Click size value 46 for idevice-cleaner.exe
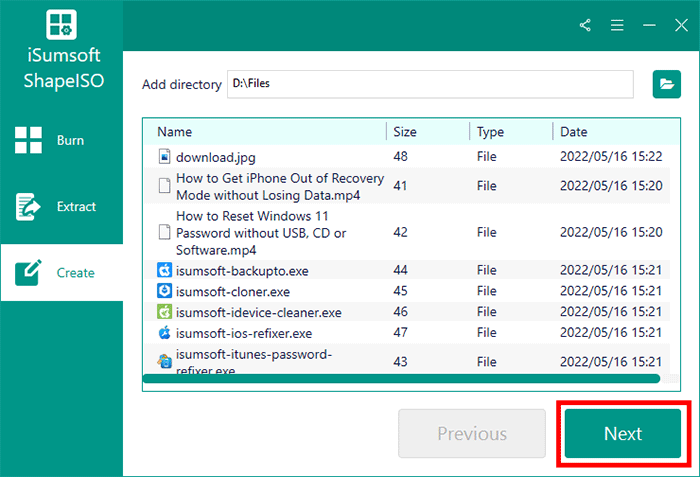700x477 pixels. (400, 311)
